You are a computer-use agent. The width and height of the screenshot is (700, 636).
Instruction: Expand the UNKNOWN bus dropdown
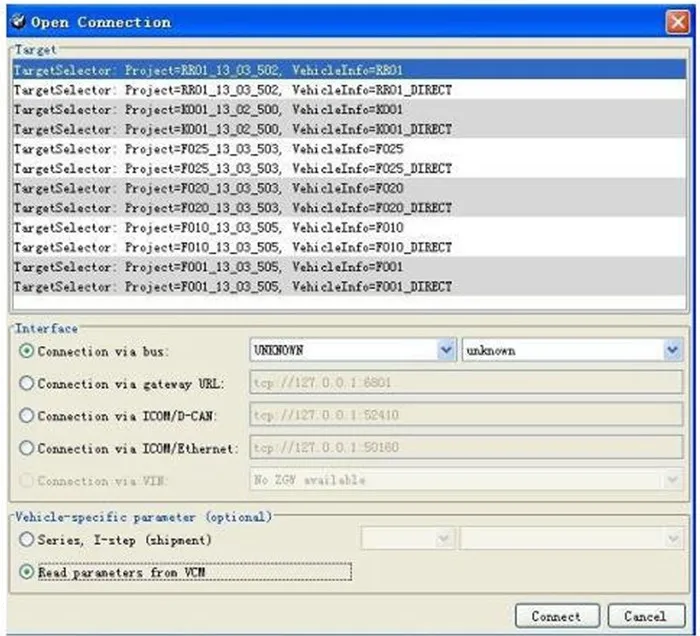coord(446,350)
